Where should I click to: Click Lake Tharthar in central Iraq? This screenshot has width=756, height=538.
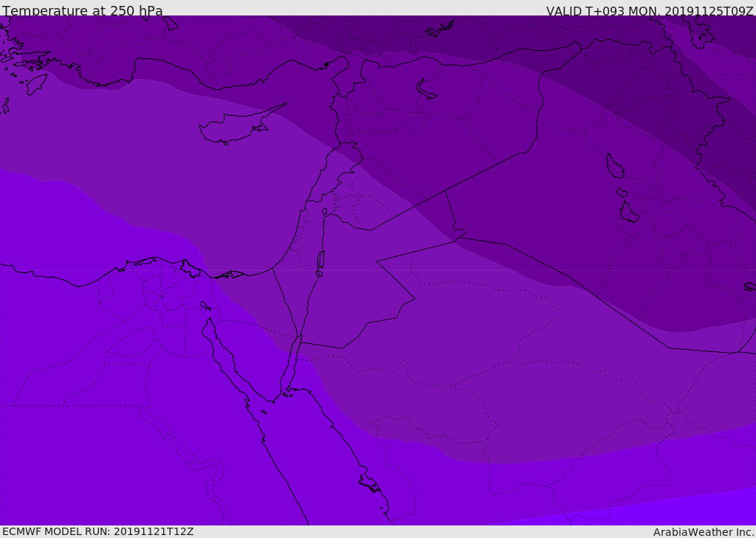pyautogui.click(x=614, y=166)
